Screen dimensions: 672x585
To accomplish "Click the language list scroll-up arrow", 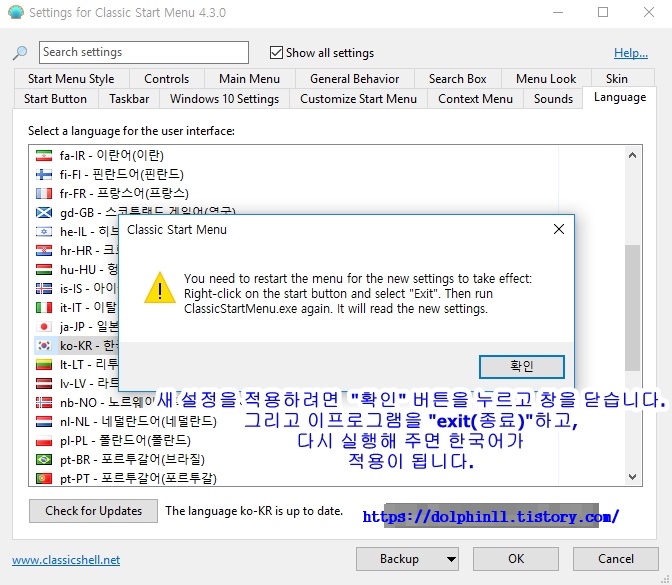I will pyautogui.click(x=632, y=155).
